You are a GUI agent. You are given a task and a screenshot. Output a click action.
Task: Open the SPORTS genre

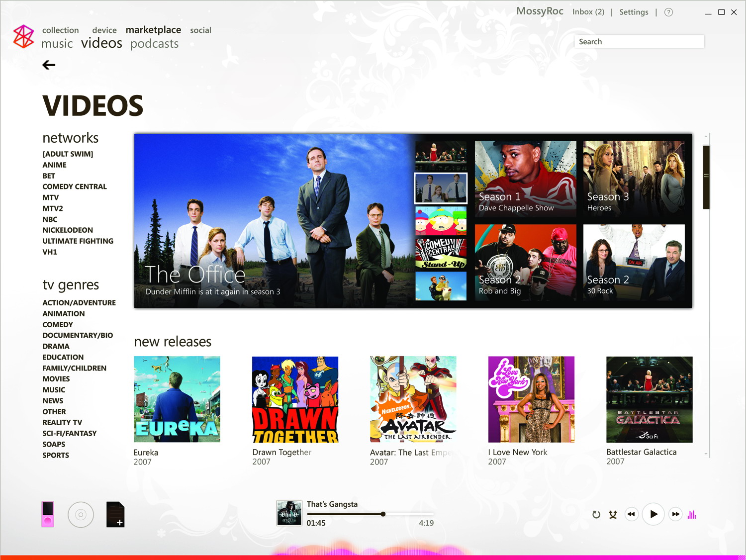[x=56, y=456]
